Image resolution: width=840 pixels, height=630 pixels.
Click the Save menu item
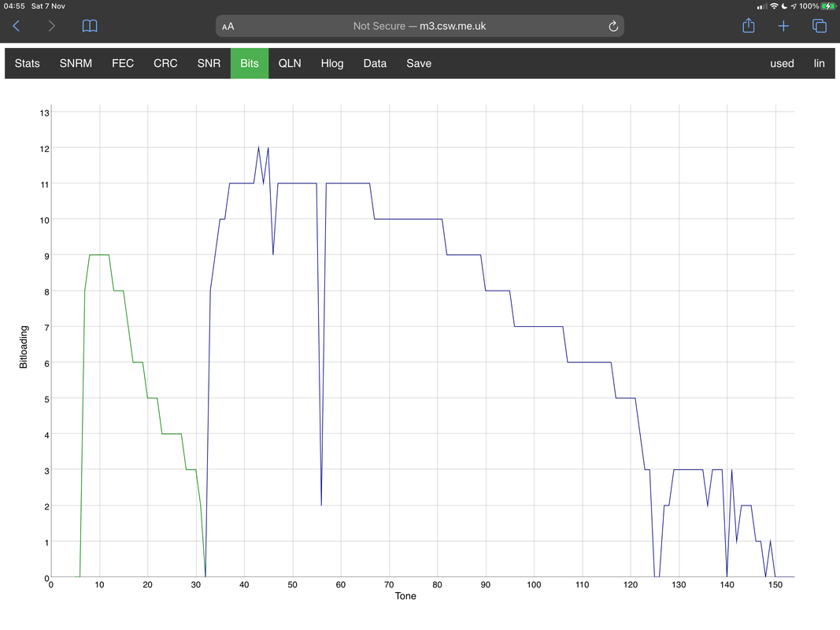pyautogui.click(x=419, y=63)
